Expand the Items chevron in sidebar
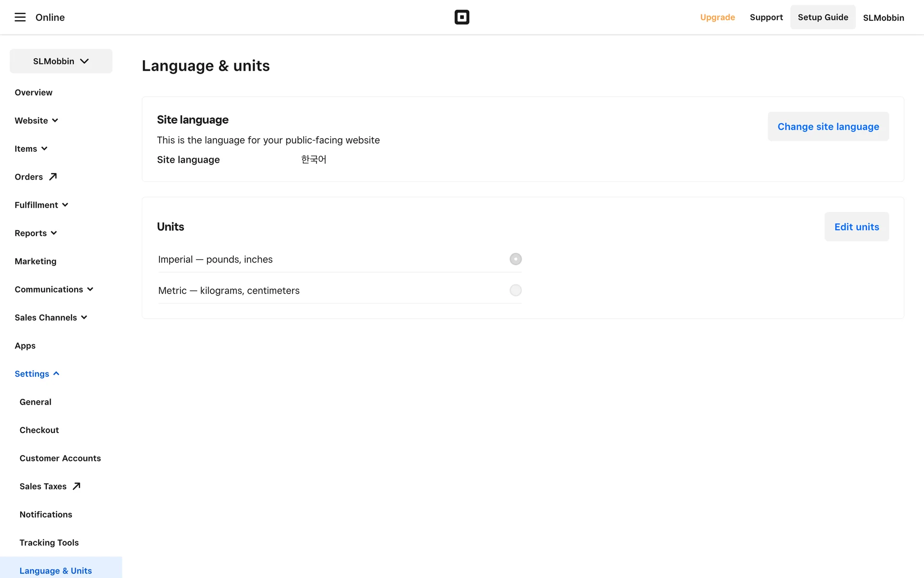924x578 pixels. pos(44,148)
